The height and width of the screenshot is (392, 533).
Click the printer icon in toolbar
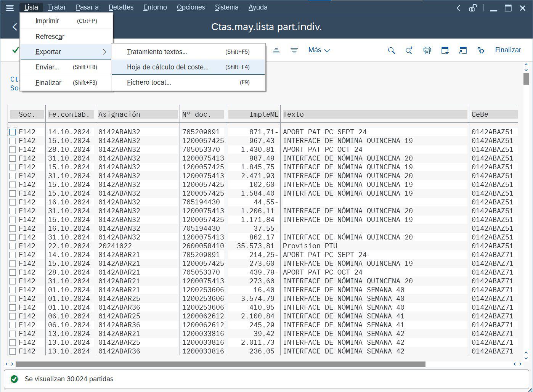(x=427, y=50)
